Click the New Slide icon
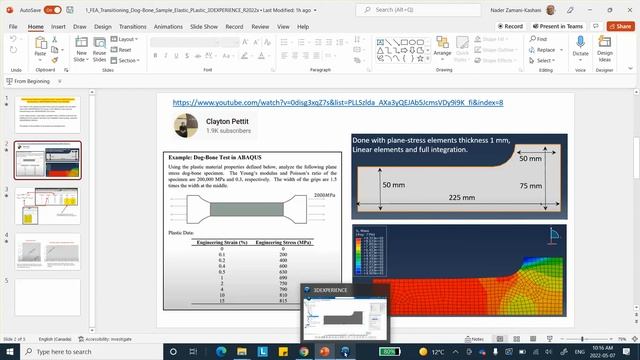This screenshot has width=640, height=360. tap(81, 42)
